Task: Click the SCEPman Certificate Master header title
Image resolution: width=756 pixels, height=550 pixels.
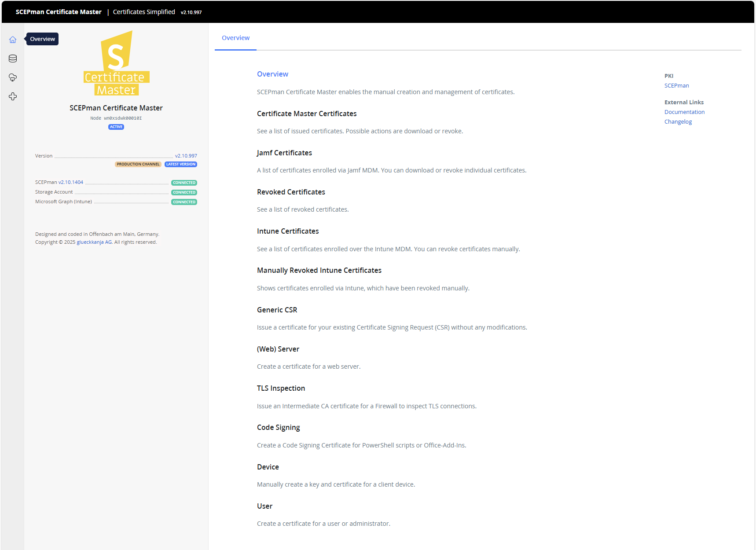Action: click(59, 12)
